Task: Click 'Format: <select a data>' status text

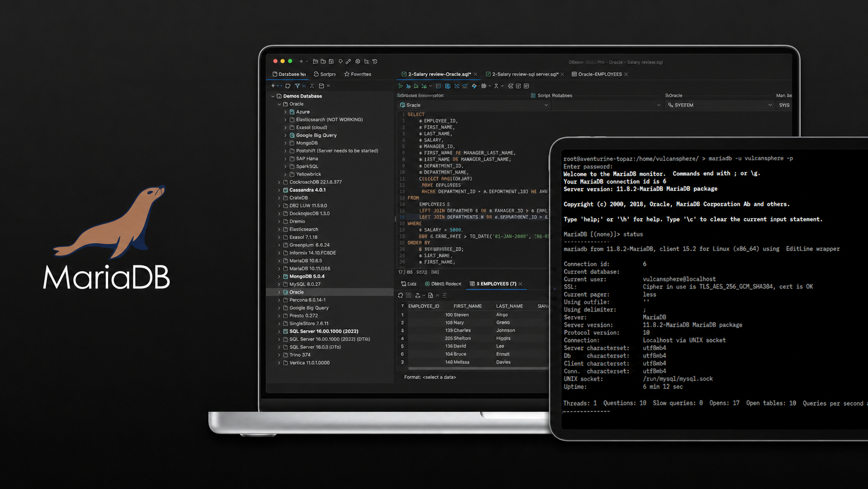Action: (430, 377)
